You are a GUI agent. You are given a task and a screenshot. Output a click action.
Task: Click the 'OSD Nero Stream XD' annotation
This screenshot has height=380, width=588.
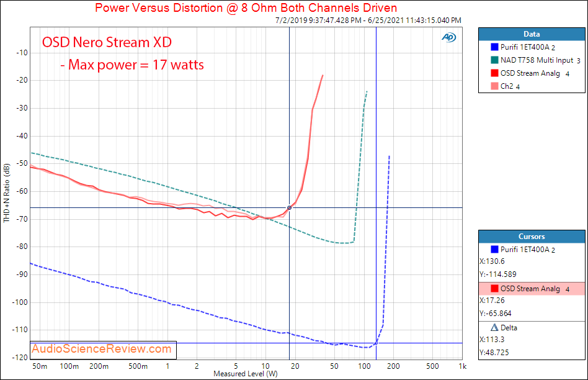pos(107,42)
